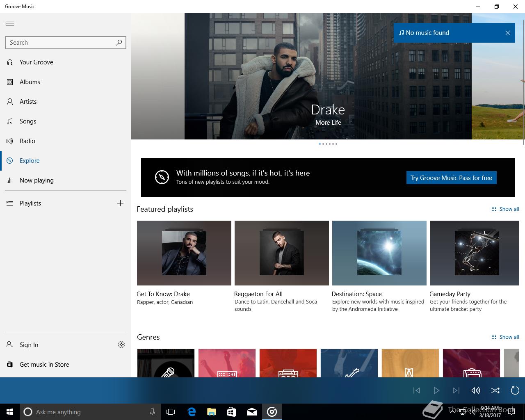Viewport: 525px width, 420px height.
Task: Click the Previous track button
Action: [417, 390]
